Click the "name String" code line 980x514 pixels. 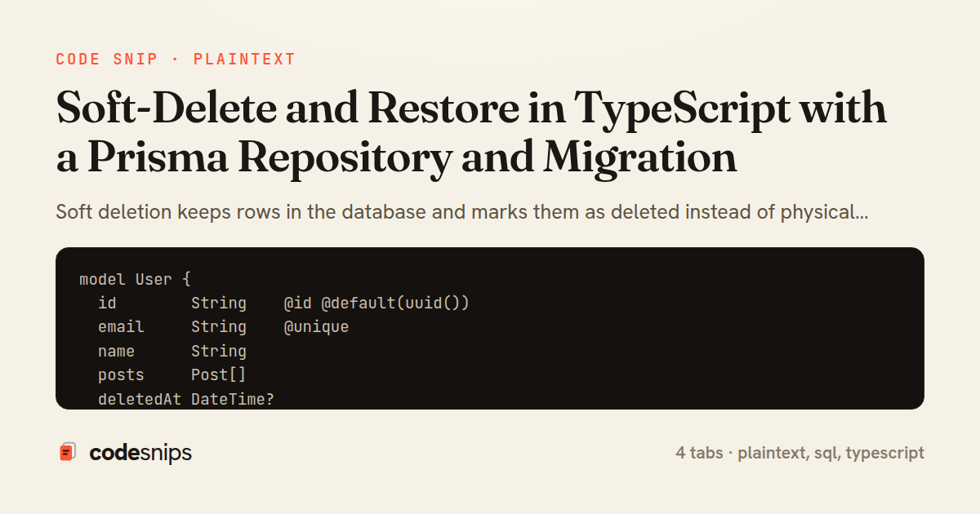[172, 351]
